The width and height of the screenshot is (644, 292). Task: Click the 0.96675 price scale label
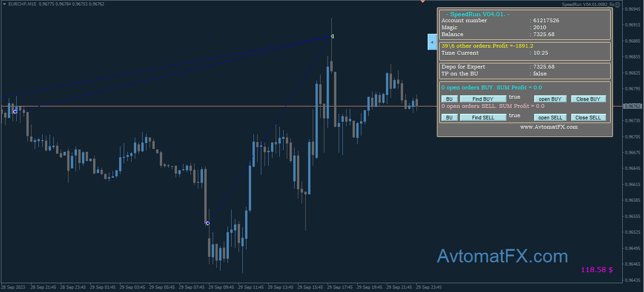pos(633,153)
